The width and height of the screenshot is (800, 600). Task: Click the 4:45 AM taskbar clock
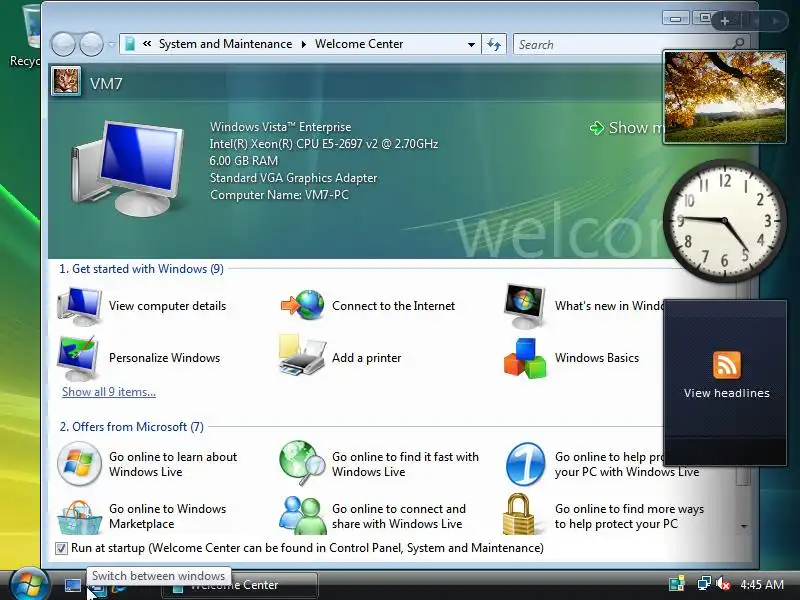(762, 584)
